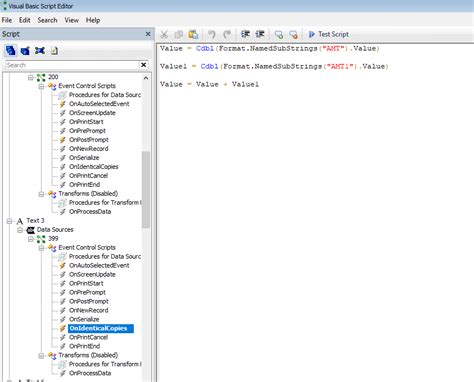474x382 pixels.
Task: Select OnPrePrompt under data source 399
Action: click(x=87, y=292)
